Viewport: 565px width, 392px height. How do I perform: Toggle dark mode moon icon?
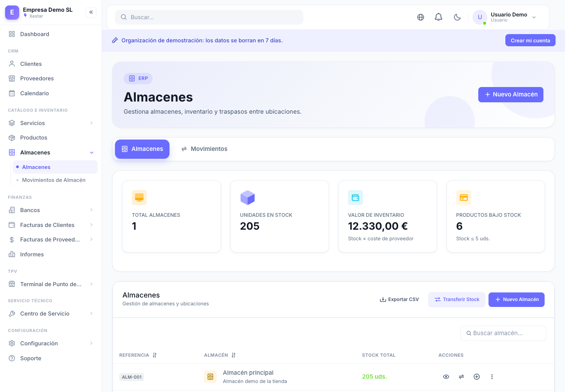click(x=457, y=17)
